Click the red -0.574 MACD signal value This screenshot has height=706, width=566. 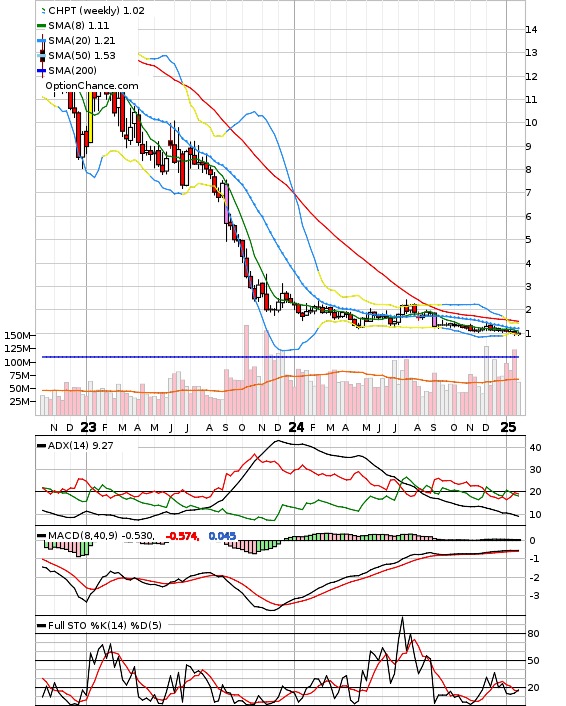pyautogui.click(x=182, y=536)
